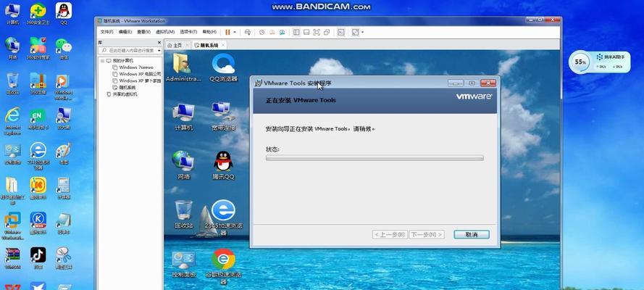Click the 回收站 icon in guest desktop
This screenshot has width=644, height=290.
click(x=183, y=215)
